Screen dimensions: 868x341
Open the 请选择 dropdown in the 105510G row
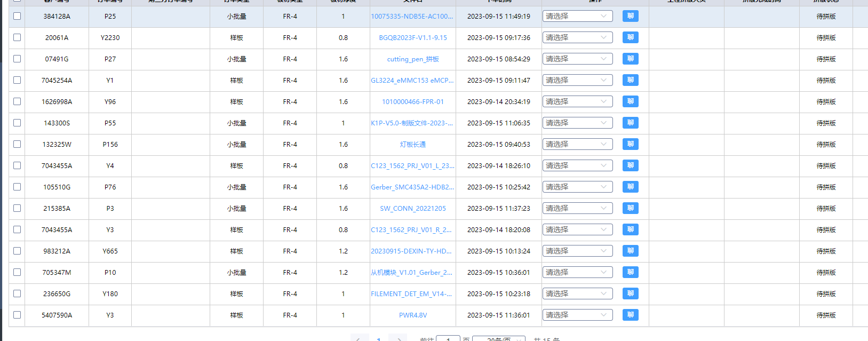tap(577, 187)
